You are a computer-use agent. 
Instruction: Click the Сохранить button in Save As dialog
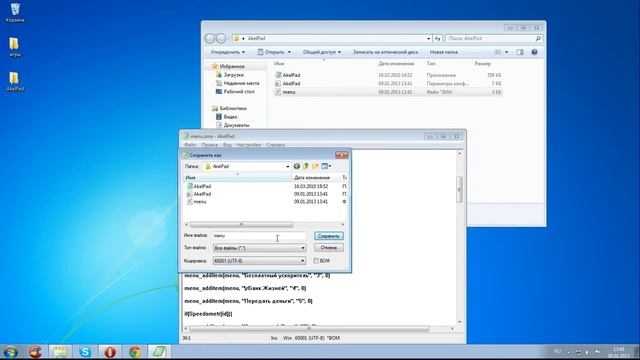[329, 236]
